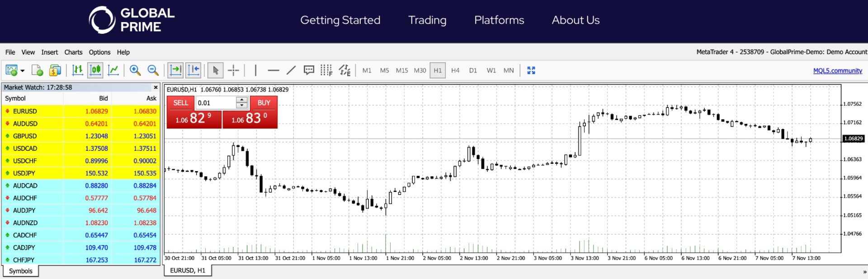
Task: Open the Charts menu
Action: (73, 52)
